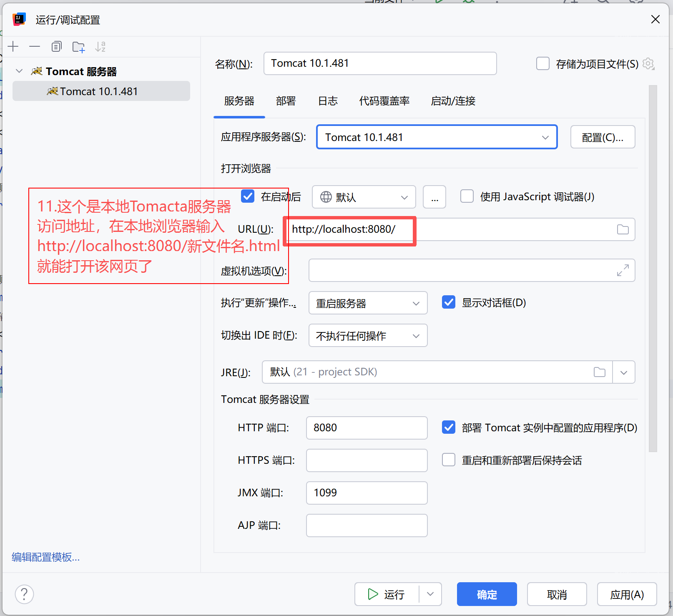Add a new run configuration
Image resolution: width=673 pixels, height=616 pixels.
tap(13, 46)
